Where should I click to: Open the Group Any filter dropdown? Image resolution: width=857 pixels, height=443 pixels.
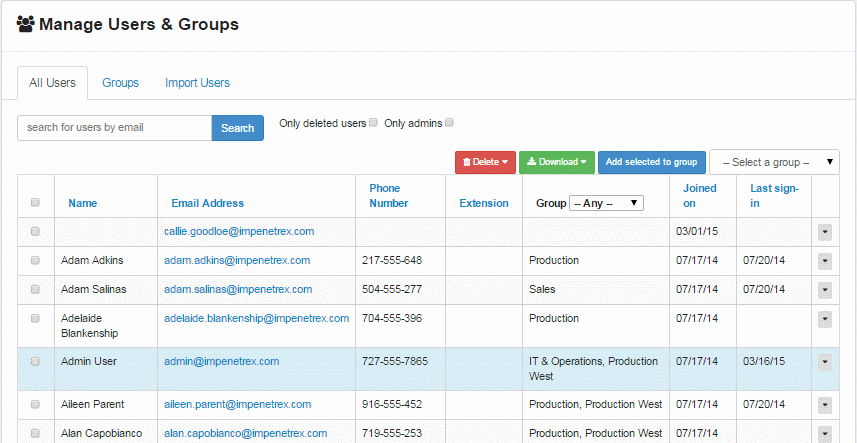tap(606, 203)
